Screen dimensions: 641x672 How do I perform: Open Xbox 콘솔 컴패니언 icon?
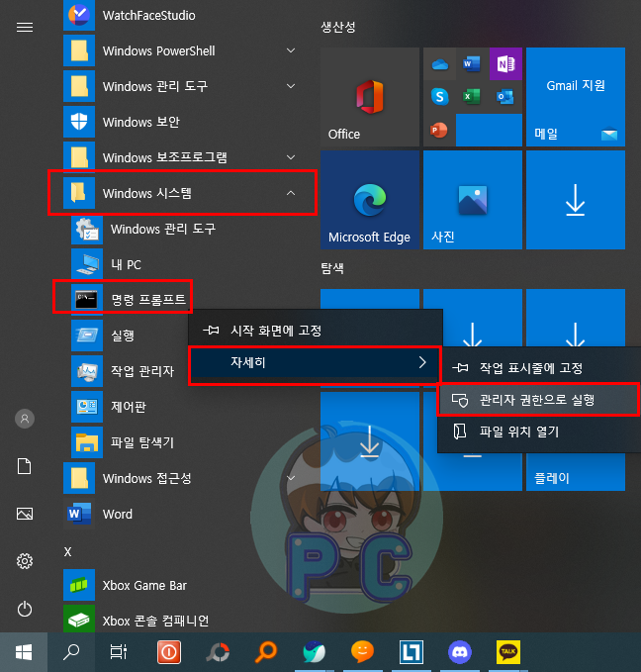[79, 620]
